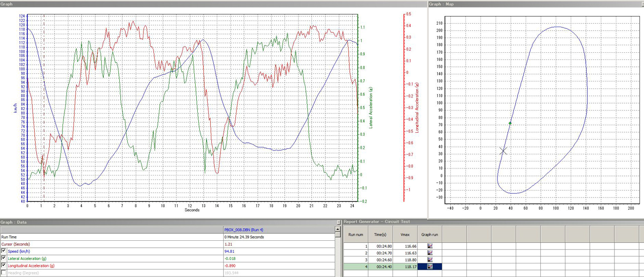Screen dimensions: 644x277
Task: Close the Graph Data panel
Action: coord(338,222)
